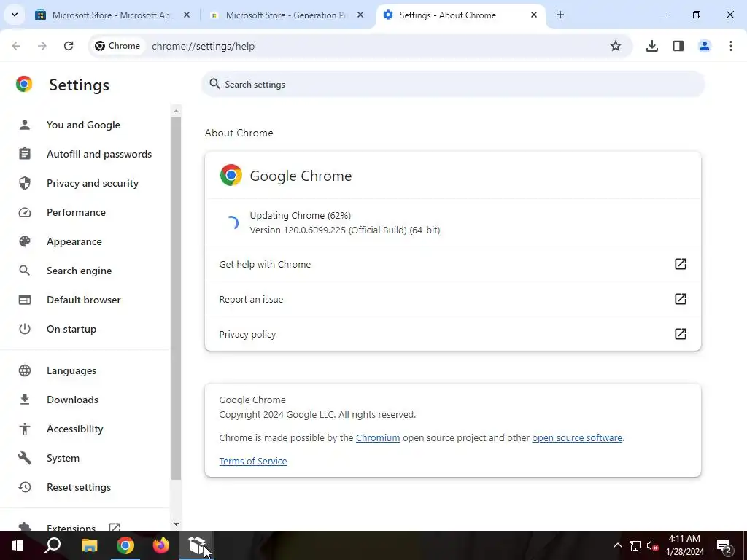Click the sidebar scroll down arrow
This screenshot has width=747, height=560.
(176, 524)
